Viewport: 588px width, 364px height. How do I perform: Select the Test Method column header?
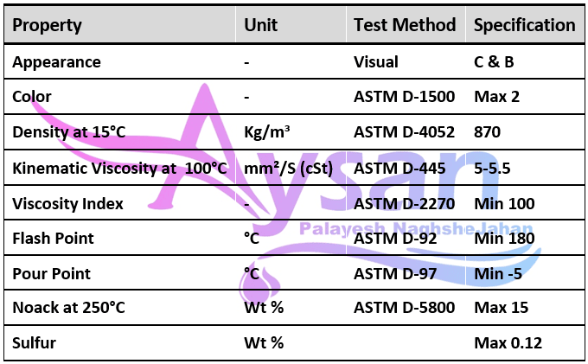coord(405,25)
